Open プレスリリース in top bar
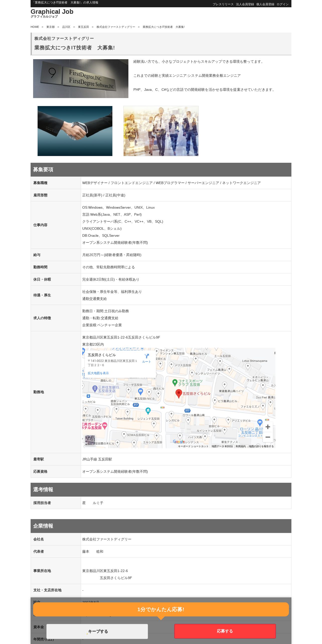The height and width of the screenshot is (644, 322). pos(223,4)
